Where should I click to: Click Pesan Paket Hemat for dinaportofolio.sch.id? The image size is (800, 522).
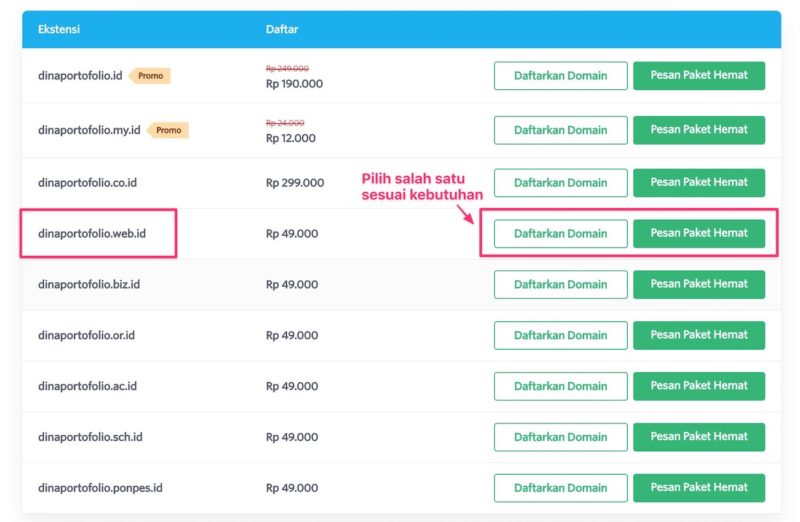(698, 437)
